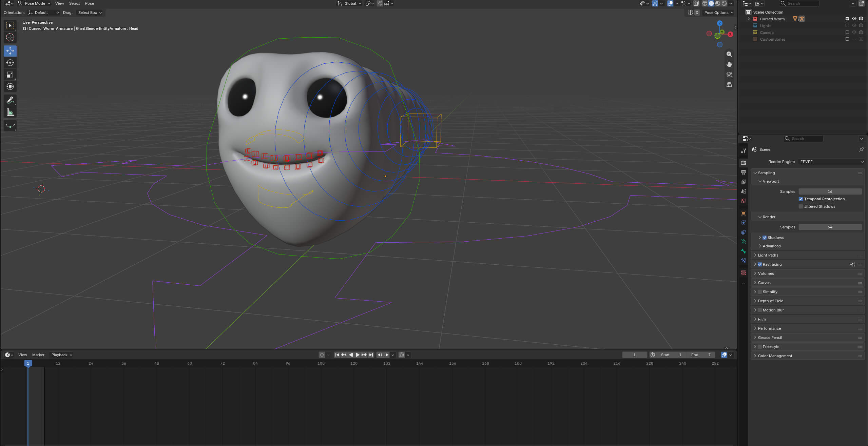868x446 pixels.
Task: Open the World properties tab
Action: click(x=744, y=201)
